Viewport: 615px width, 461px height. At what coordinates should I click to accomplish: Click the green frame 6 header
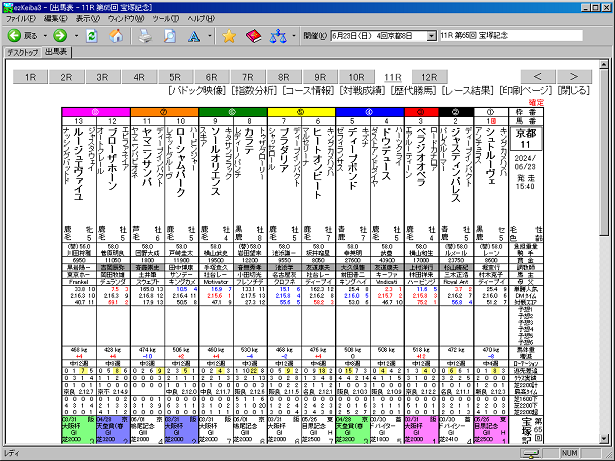click(x=233, y=112)
